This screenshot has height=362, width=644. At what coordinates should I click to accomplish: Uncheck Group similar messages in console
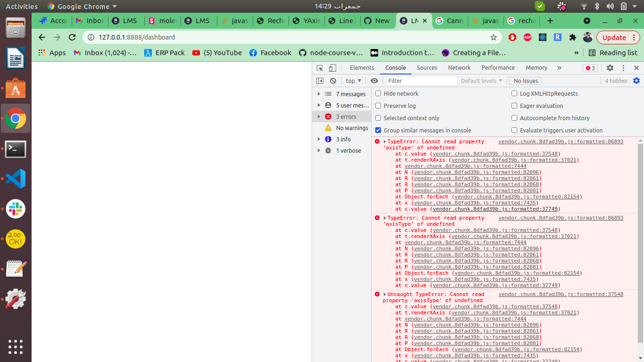(378, 130)
